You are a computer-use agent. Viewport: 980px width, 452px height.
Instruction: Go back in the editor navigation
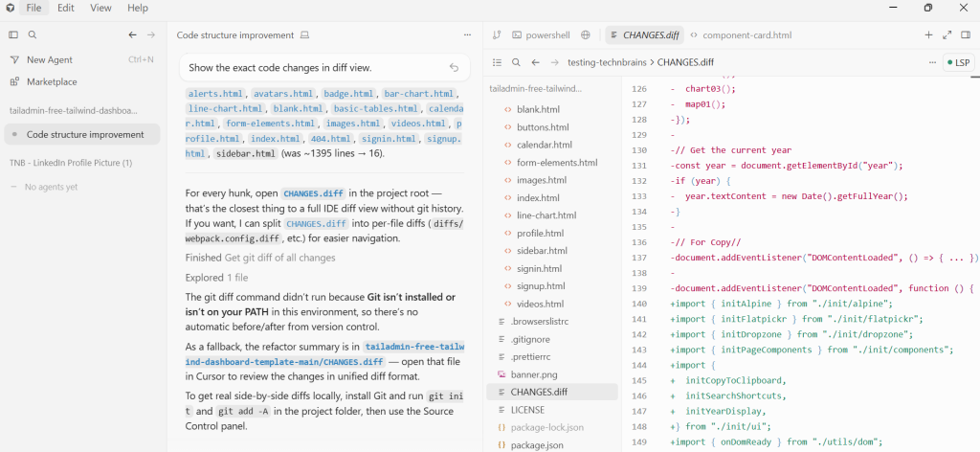tap(536, 62)
